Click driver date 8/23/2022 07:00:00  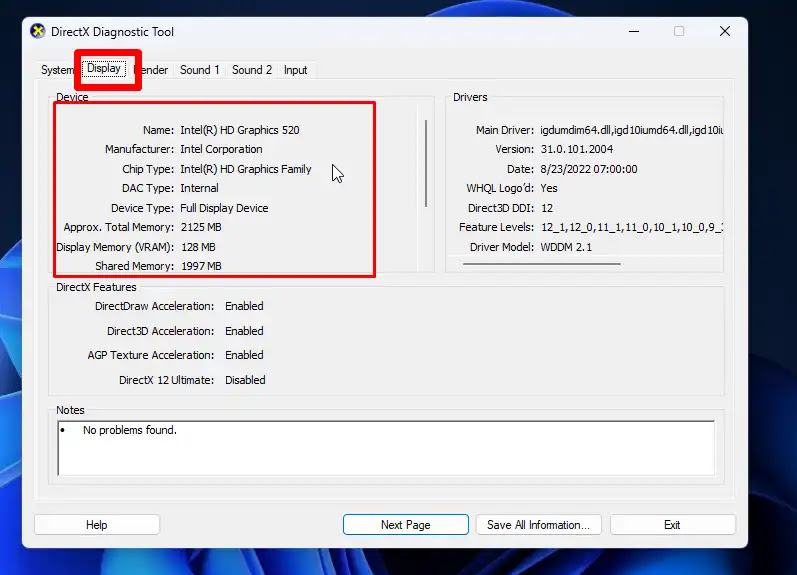coord(589,169)
